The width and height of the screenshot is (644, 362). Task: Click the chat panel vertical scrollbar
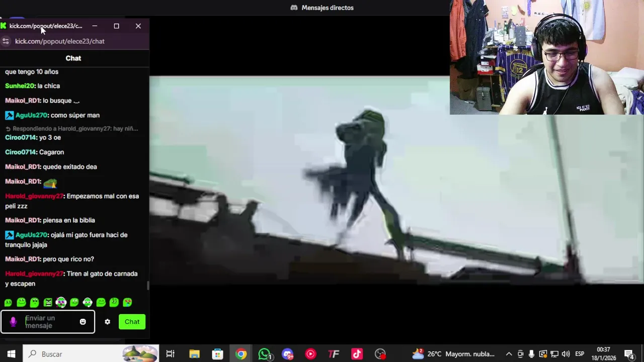click(x=148, y=285)
